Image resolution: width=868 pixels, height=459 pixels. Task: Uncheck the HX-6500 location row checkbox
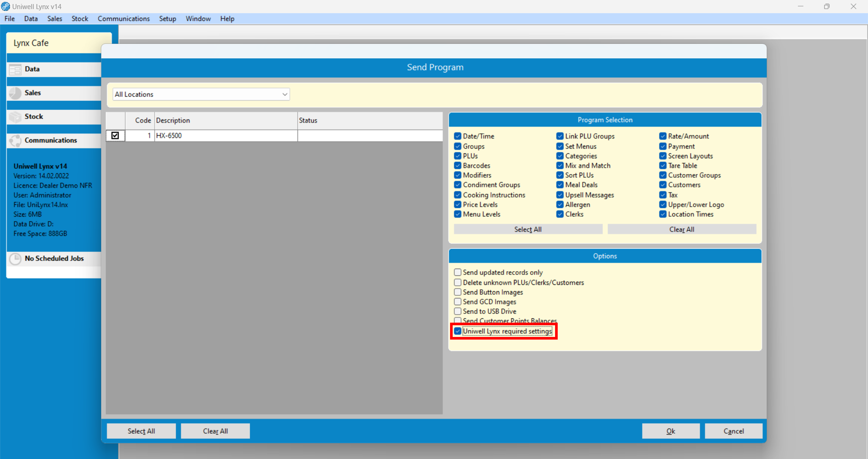pos(115,135)
